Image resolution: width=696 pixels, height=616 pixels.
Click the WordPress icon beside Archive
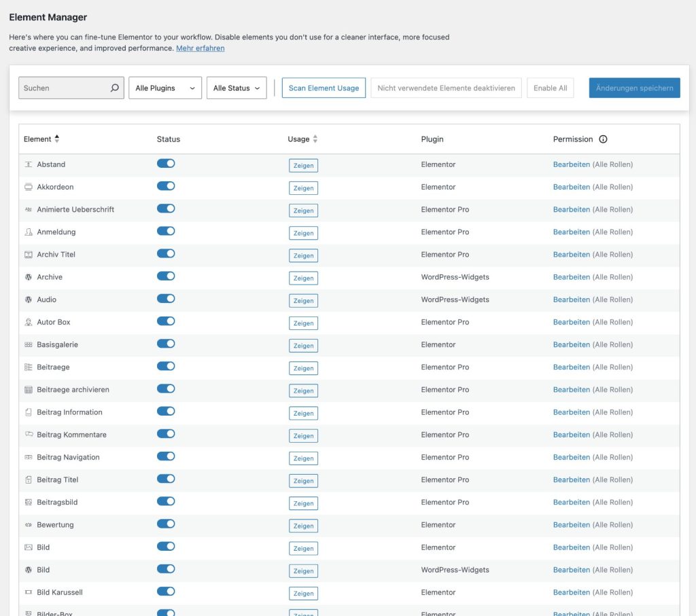[29, 277]
